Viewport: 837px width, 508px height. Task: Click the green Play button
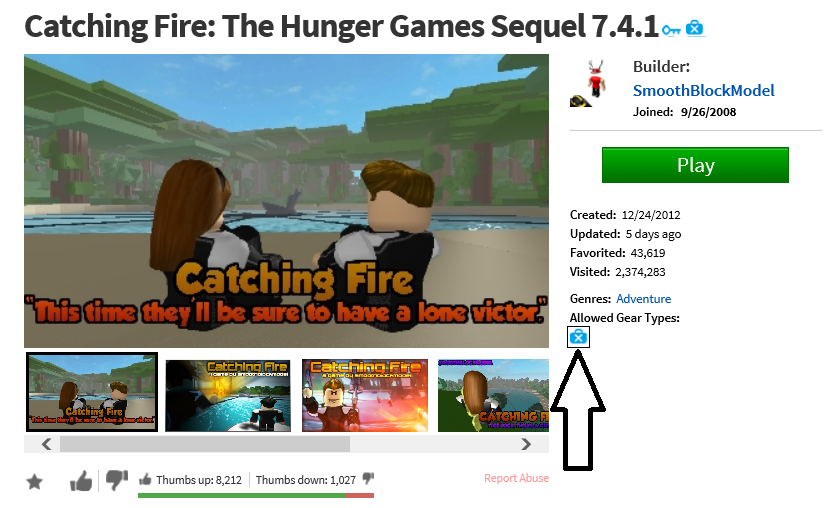coord(695,165)
